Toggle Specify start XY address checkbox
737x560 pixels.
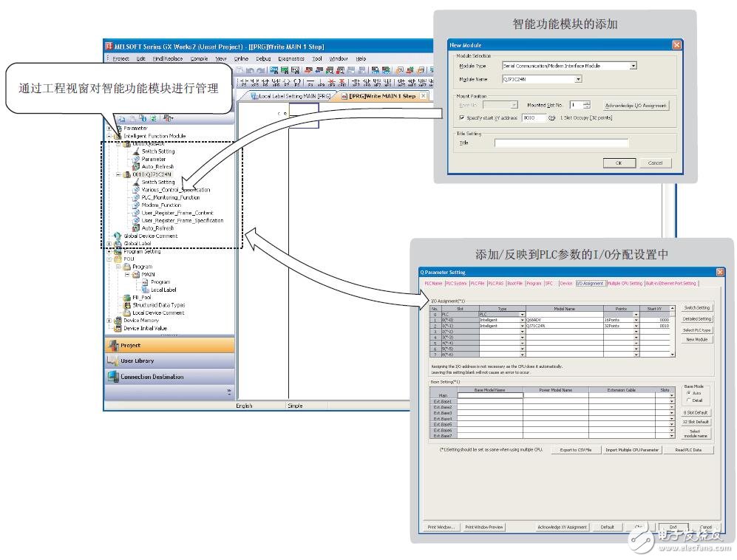461,117
